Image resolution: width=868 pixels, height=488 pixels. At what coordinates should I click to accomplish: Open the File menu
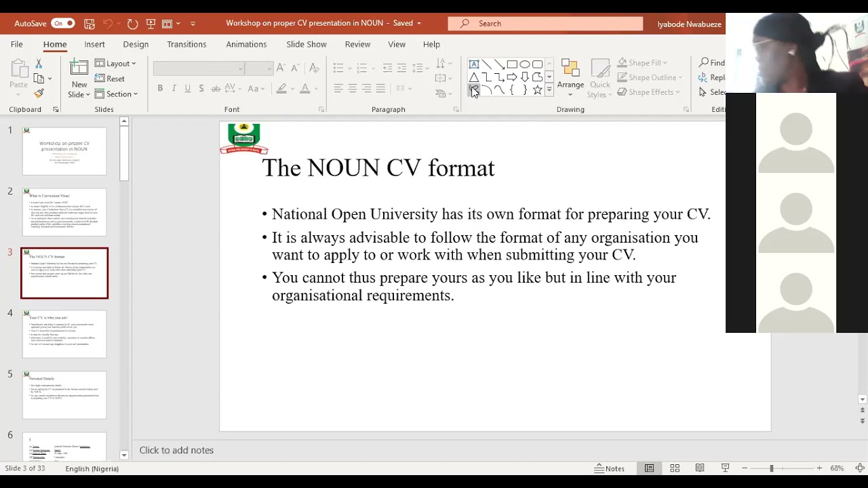[x=17, y=44]
